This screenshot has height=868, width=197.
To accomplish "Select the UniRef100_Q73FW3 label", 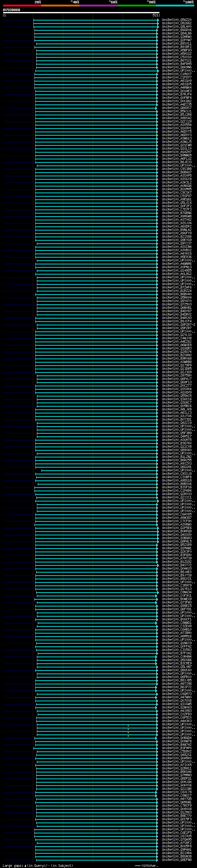I will tap(177, 603).
